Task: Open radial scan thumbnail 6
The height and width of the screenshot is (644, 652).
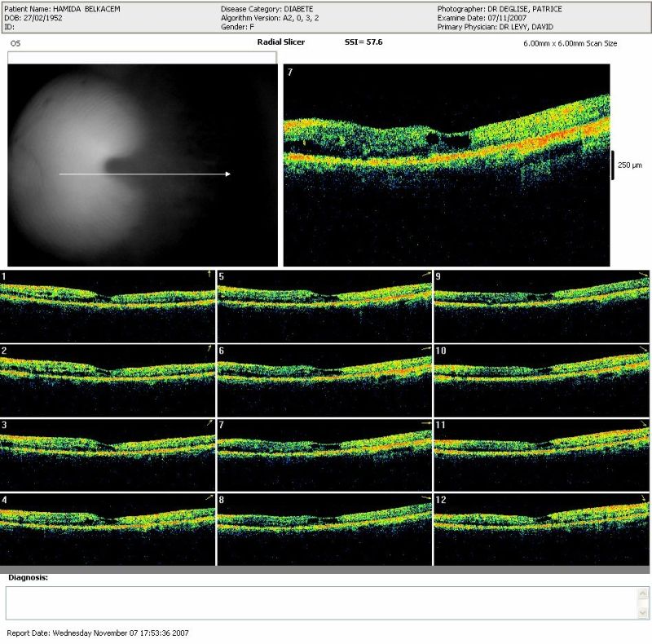Action: tap(324, 379)
